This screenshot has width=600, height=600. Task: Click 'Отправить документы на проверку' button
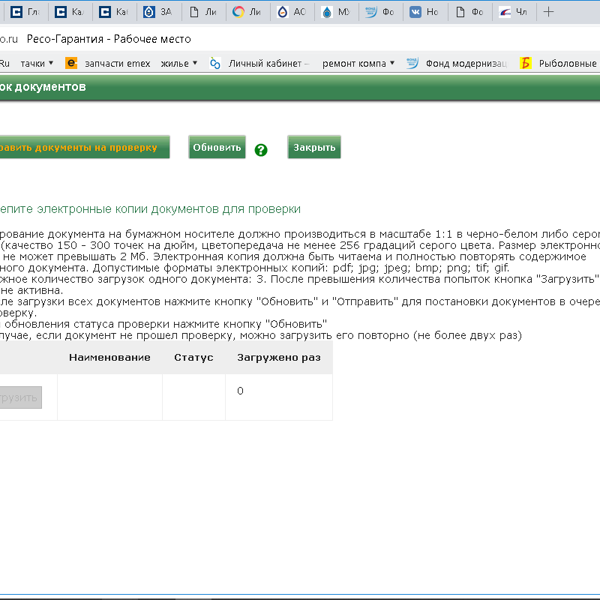click(85, 147)
